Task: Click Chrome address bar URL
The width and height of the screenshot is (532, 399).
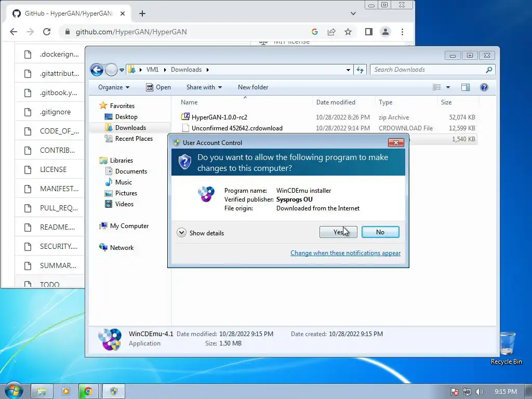Action: coord(131,32)
